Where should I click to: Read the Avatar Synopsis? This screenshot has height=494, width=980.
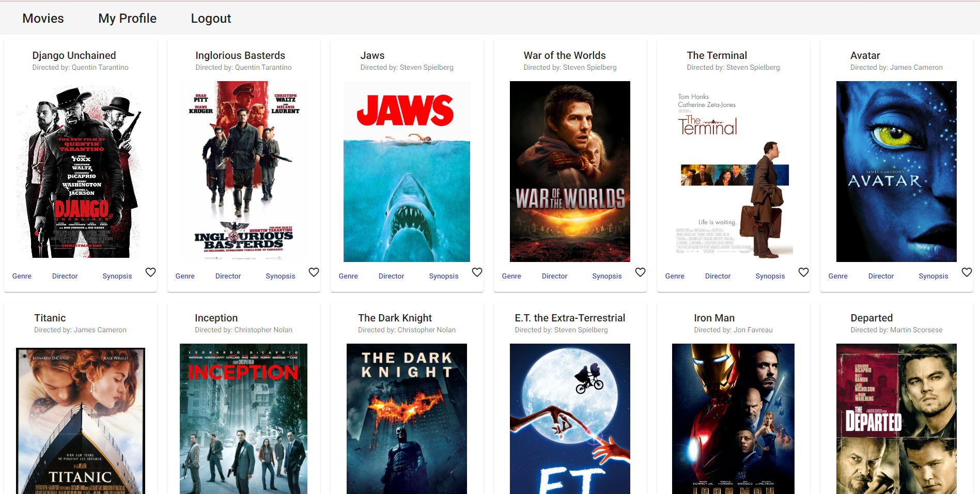tap(934, 276)
